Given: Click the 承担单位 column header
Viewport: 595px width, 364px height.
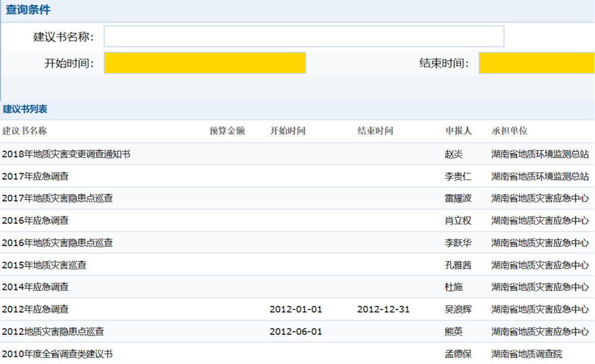Looking at the screenshot, I should tap(508, 131).
